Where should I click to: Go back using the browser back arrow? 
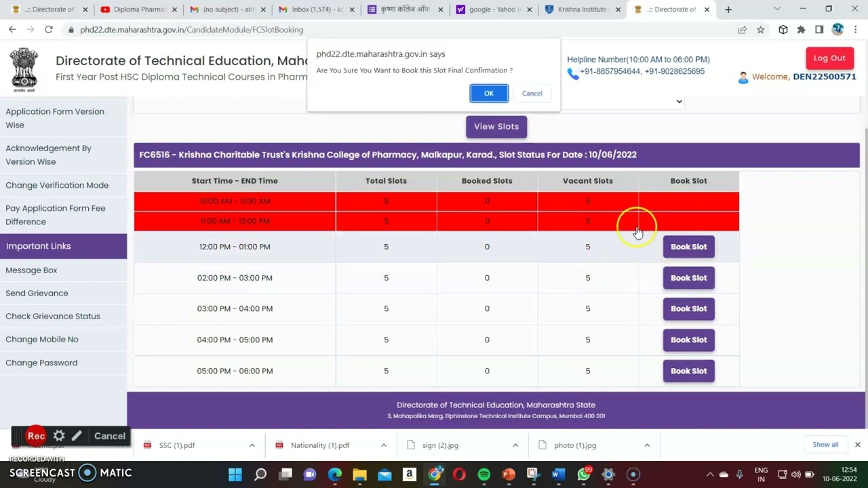click(12, 30)
